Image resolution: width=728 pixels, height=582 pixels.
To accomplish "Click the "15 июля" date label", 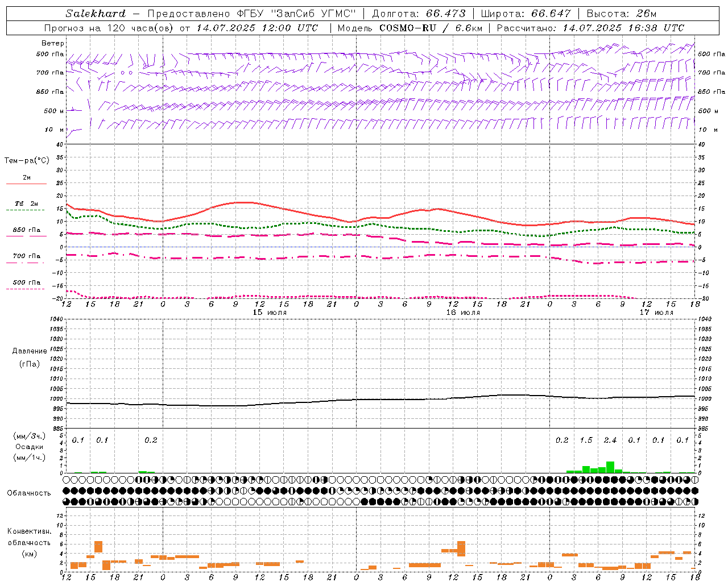I will [270, 313].
